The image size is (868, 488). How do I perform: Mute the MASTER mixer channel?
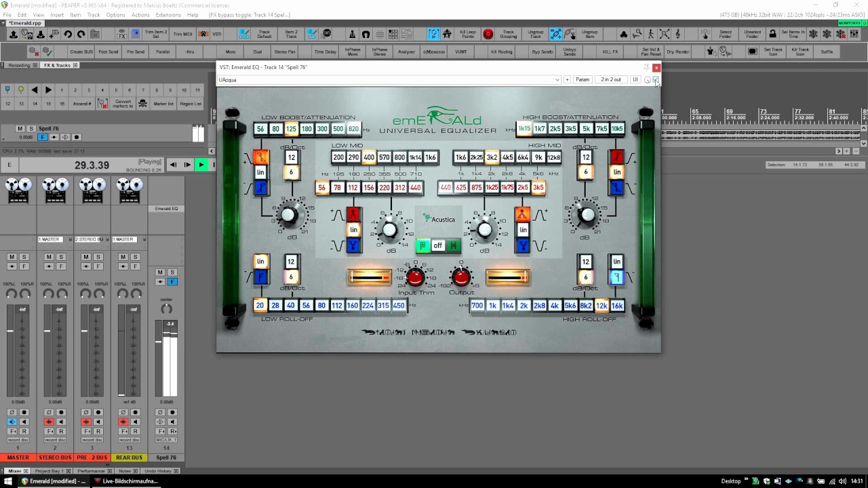click(x=12, y=257)
